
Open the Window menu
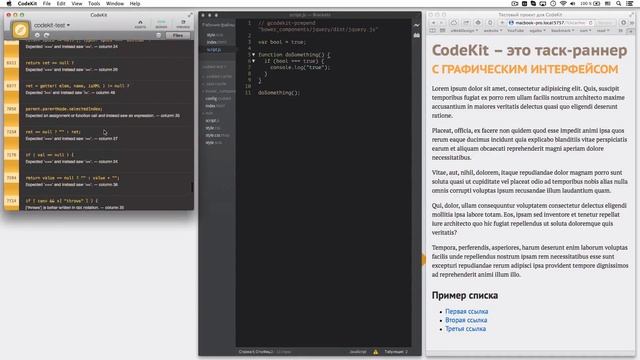coord(115,4)
